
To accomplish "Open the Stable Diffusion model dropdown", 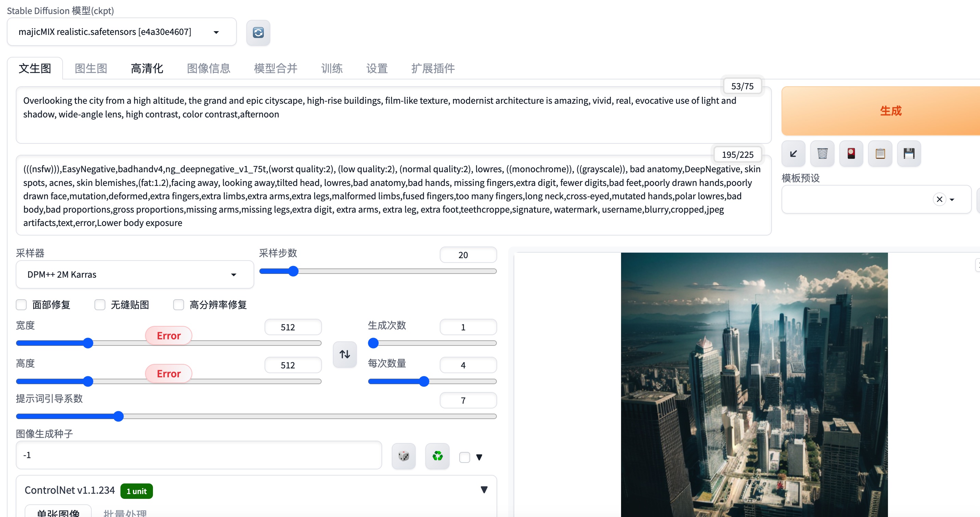I will pyautogui.click(x=122, y=32).
